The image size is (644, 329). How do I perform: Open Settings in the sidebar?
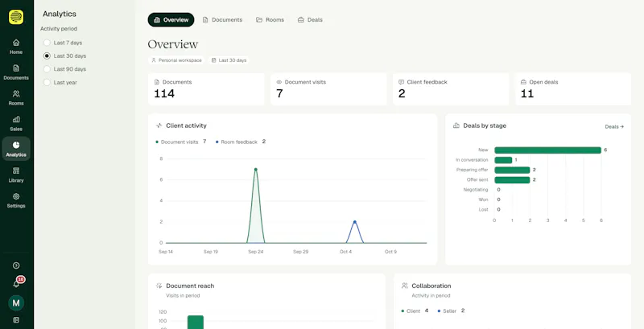pos(16,200)
